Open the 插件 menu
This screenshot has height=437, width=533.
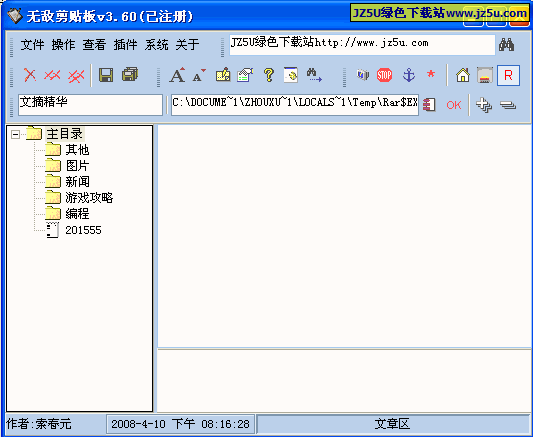click(125, 45)
